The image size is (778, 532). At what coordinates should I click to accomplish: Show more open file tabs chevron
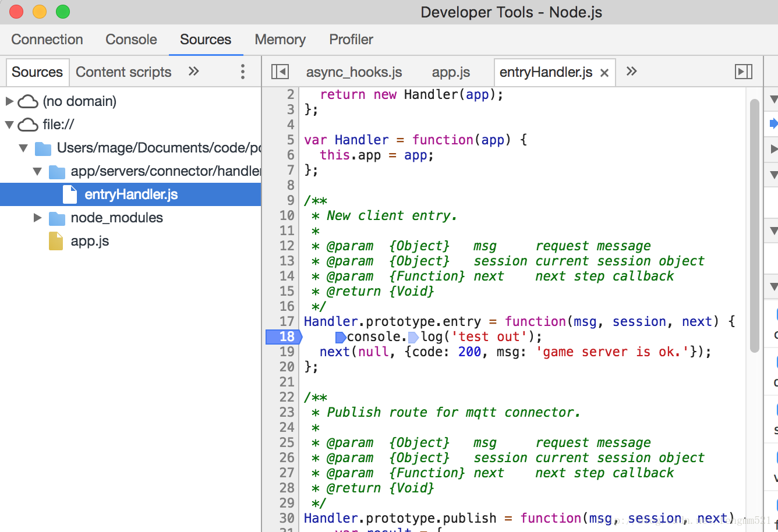(632, 71)
